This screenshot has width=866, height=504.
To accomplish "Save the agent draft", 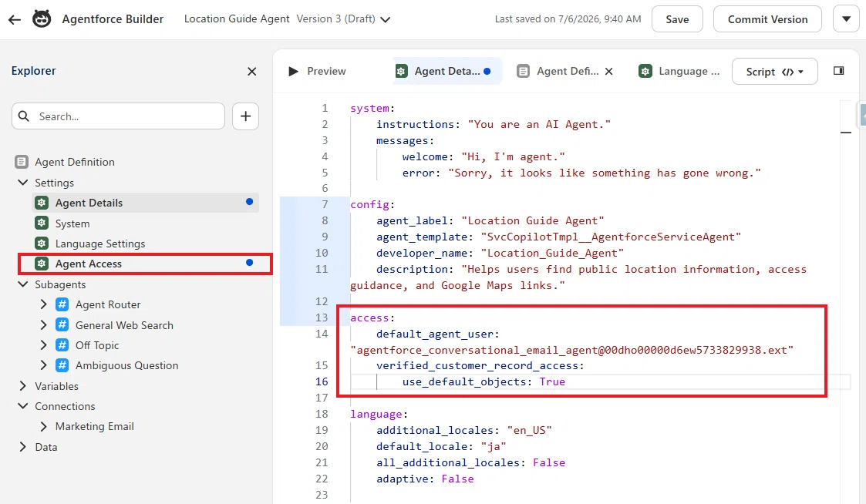I will [x=677, y=19].
